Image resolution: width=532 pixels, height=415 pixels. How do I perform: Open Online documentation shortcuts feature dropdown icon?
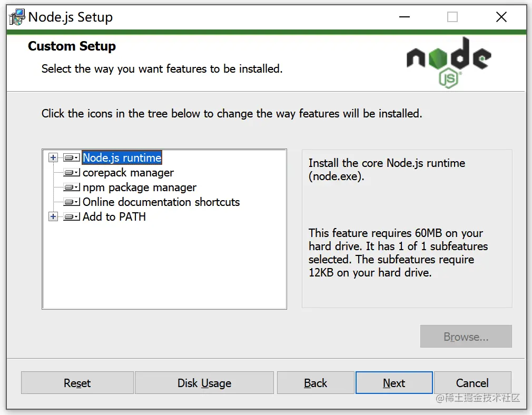point(72,202)
